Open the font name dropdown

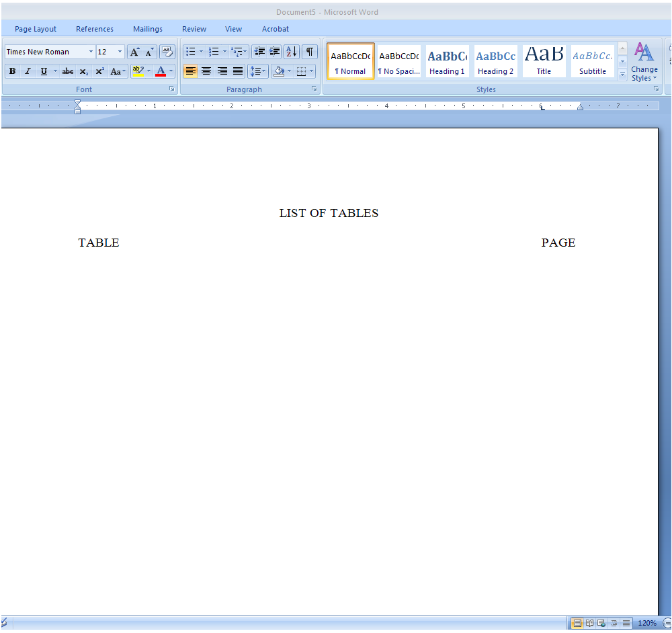click(91, 51)
